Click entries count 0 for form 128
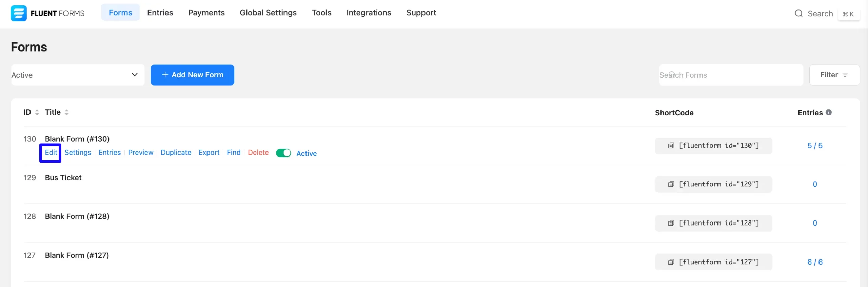Screen dimensions: 868x287 coord(815,223)
